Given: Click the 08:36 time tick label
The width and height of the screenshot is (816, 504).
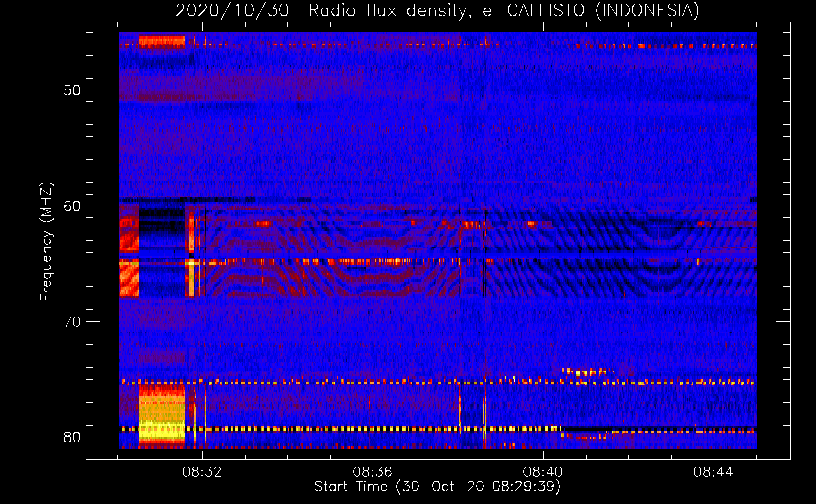Looking at the screenshot, I should (x=373, y=472).
